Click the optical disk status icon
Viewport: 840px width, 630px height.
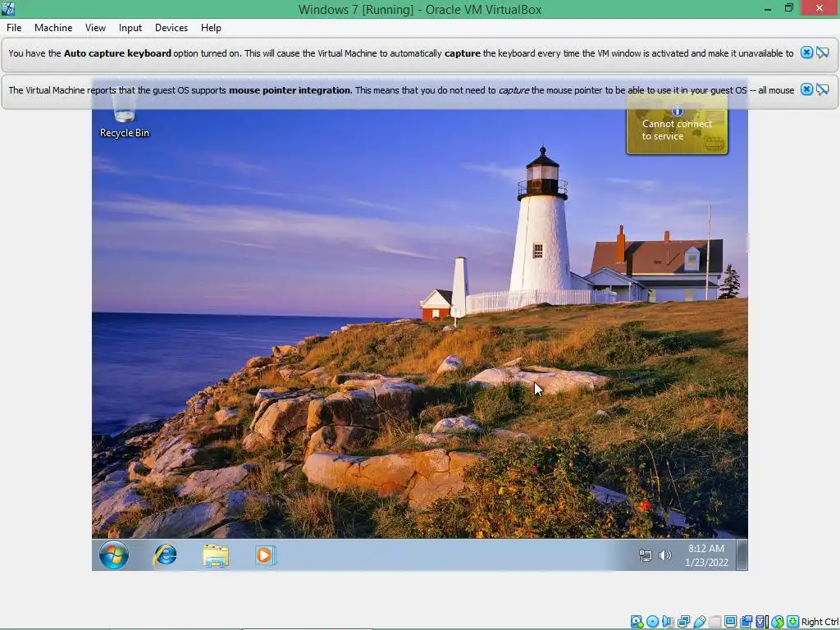652,622
